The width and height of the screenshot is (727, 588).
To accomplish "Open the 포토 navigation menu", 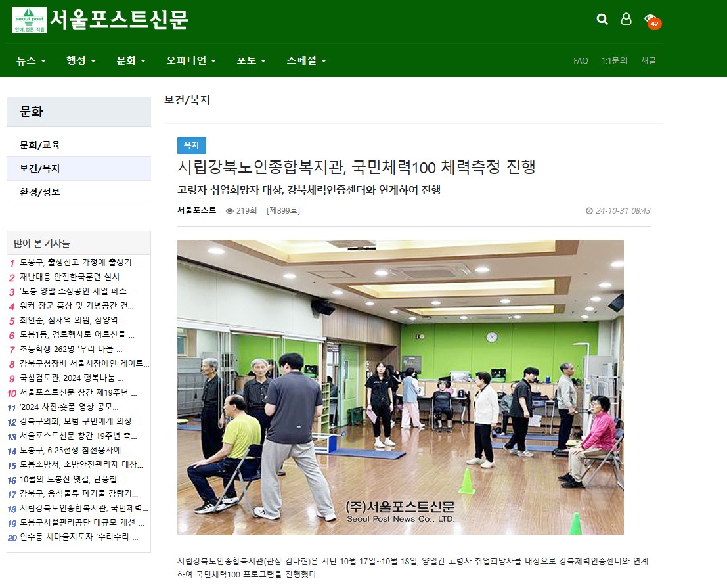I will point(251,60).
